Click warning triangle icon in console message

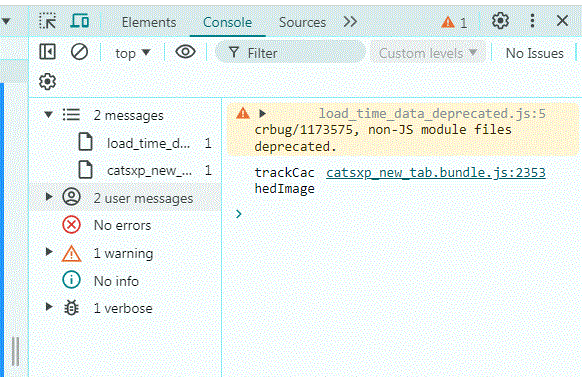coord(243,113)
